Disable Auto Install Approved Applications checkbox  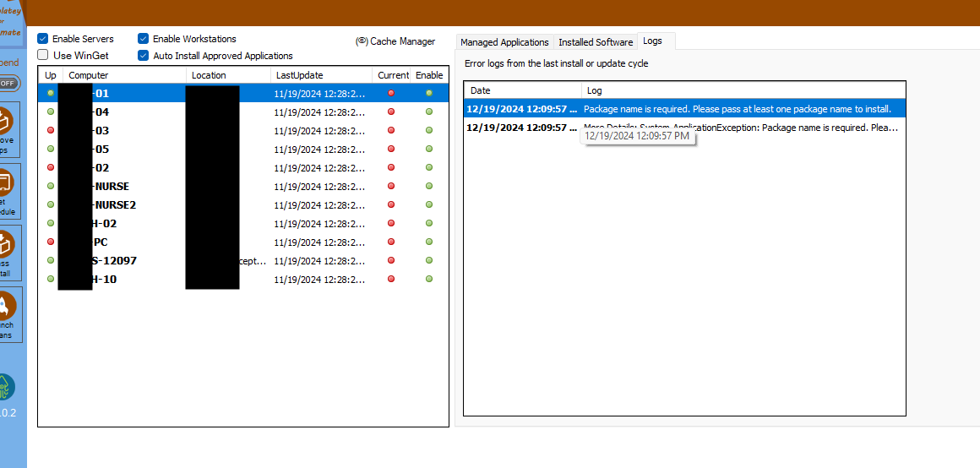[x=144, y=56]
